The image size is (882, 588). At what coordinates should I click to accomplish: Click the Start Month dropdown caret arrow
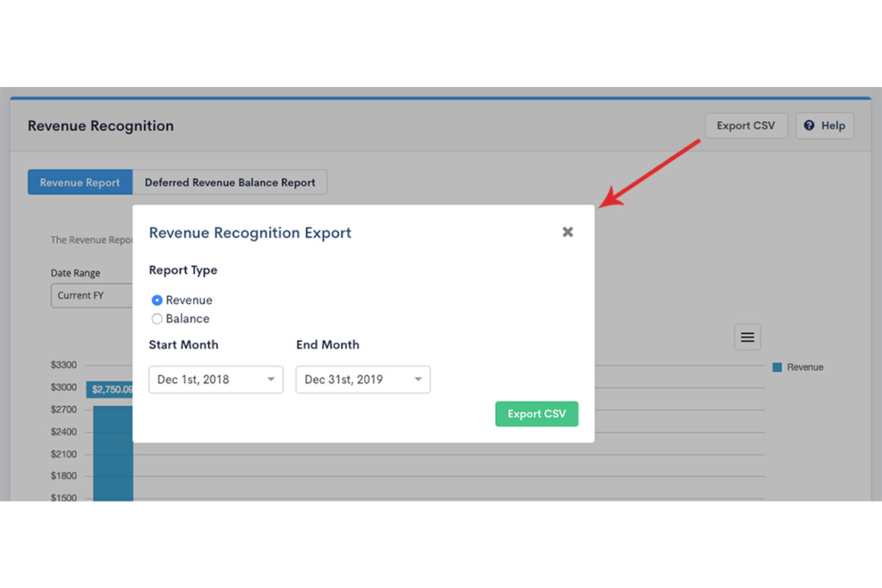click(271, 379)
